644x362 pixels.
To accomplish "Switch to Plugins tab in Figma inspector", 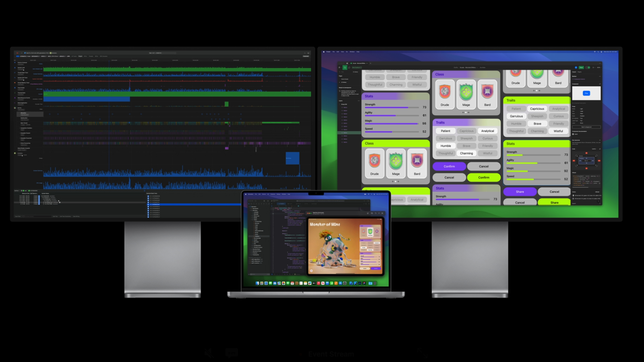I will tap(580, 72).
